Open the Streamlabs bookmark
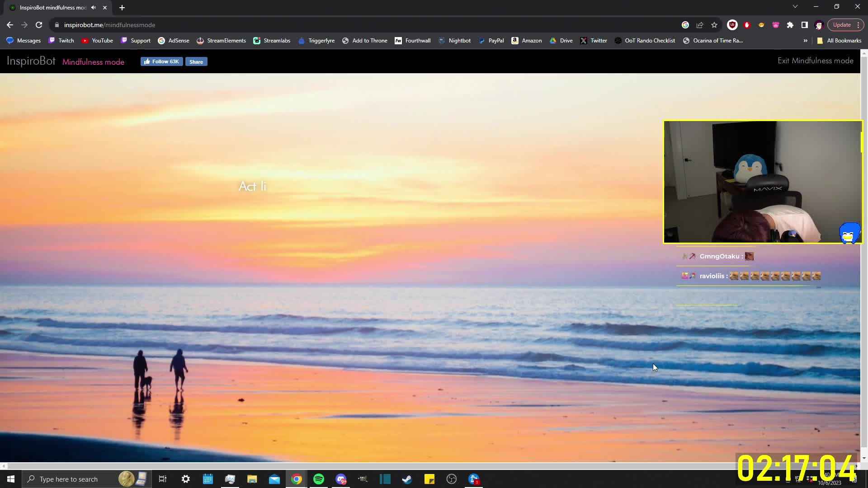The image size is (868, 488). pyautogui.click(x=272, y=41)
